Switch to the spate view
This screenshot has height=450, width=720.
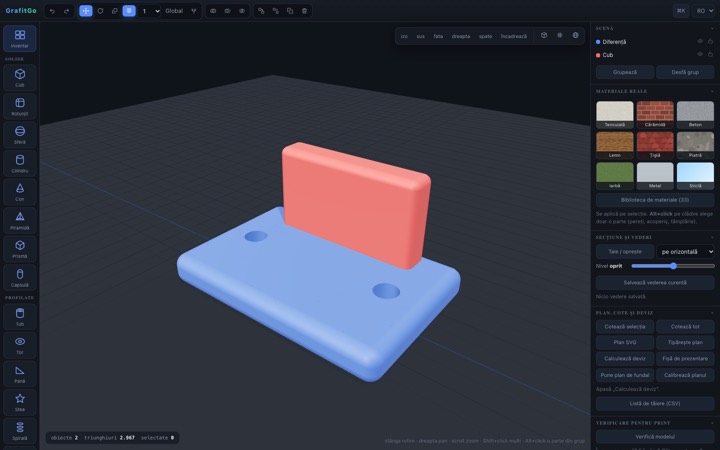pyautogui.click(x=485, y=36)
